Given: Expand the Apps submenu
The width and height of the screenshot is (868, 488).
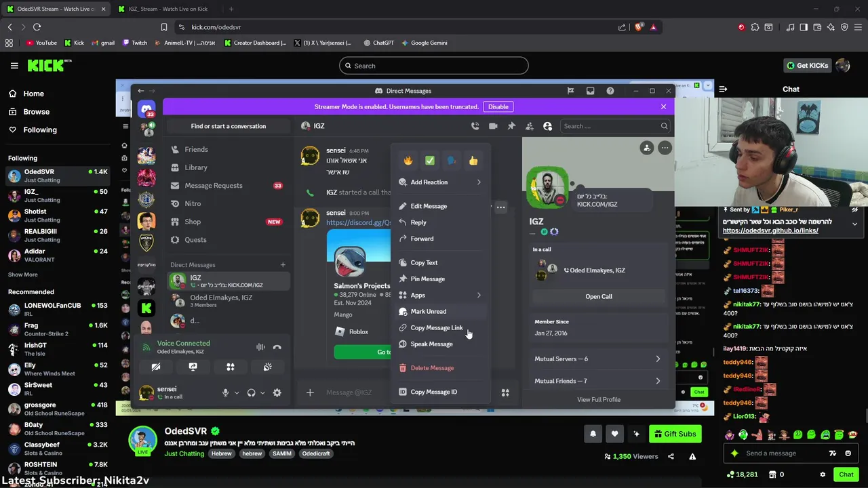Looking at the screenshot, I should [x=439, y=296].
